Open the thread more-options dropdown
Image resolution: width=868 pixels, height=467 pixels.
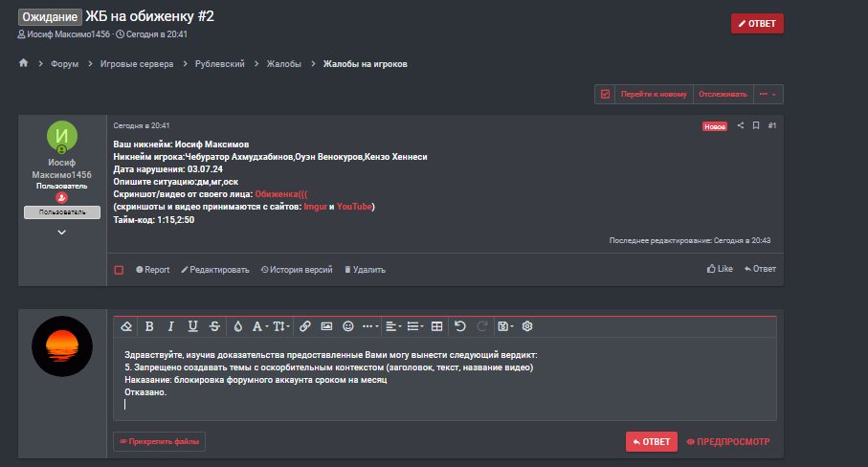[x=768, y=94]
